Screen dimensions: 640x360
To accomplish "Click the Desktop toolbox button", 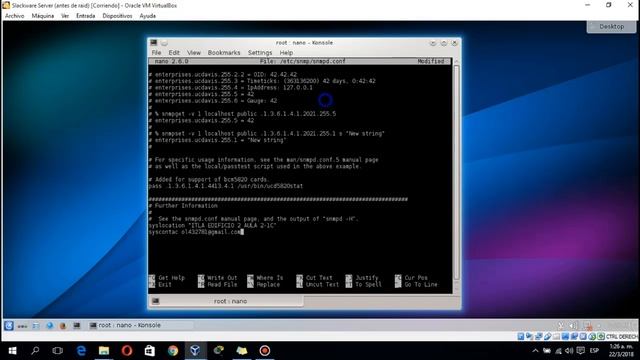I will [611, 27].
